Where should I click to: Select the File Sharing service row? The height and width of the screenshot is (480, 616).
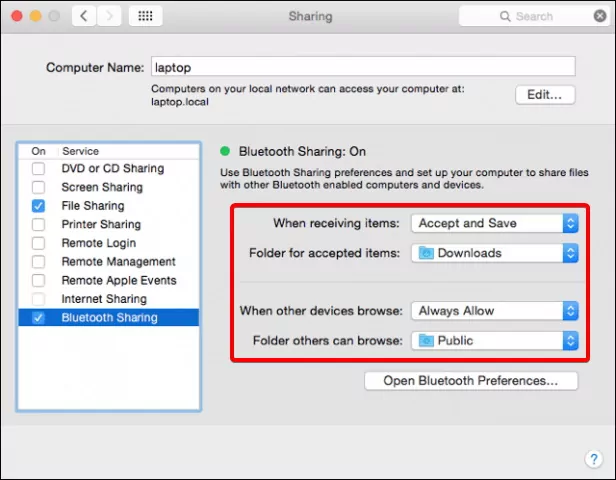tap(109, 206)
